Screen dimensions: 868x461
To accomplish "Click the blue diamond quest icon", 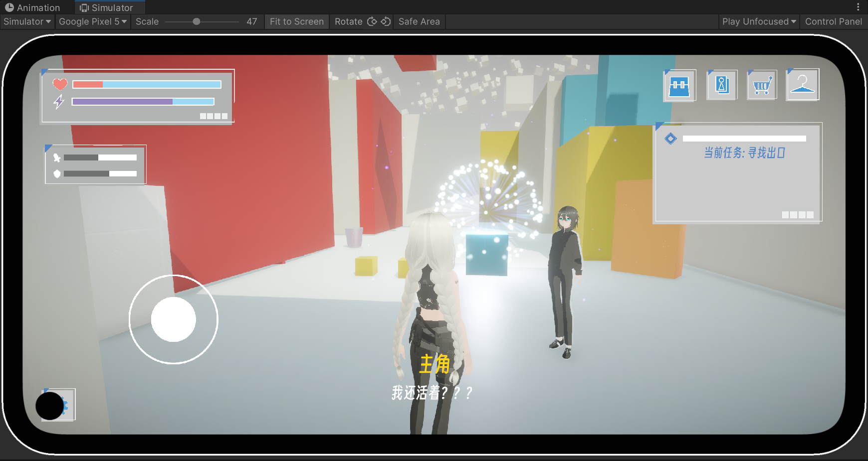I will 670,139.
